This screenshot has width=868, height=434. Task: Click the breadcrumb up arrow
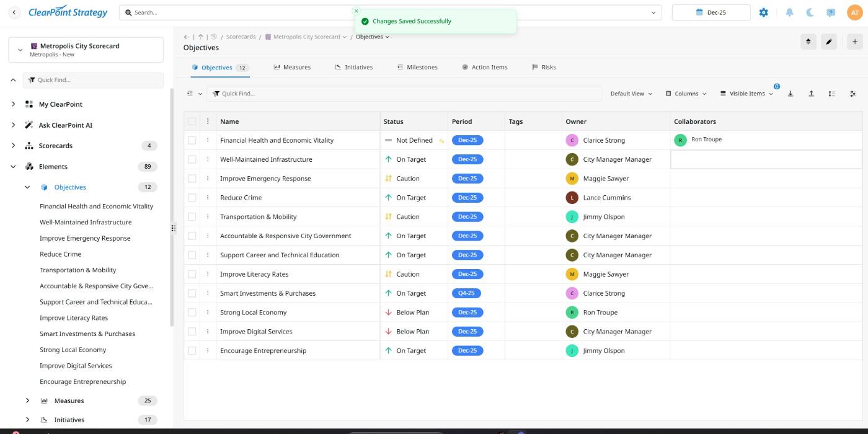click(x=200, y=37)
